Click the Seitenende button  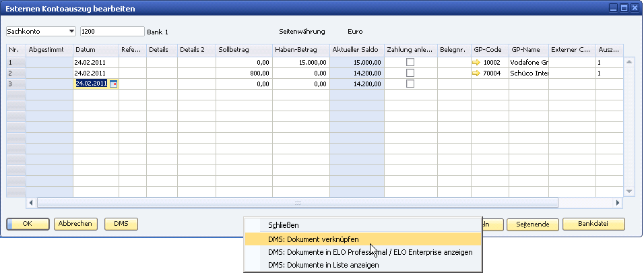tap(533, 224)
